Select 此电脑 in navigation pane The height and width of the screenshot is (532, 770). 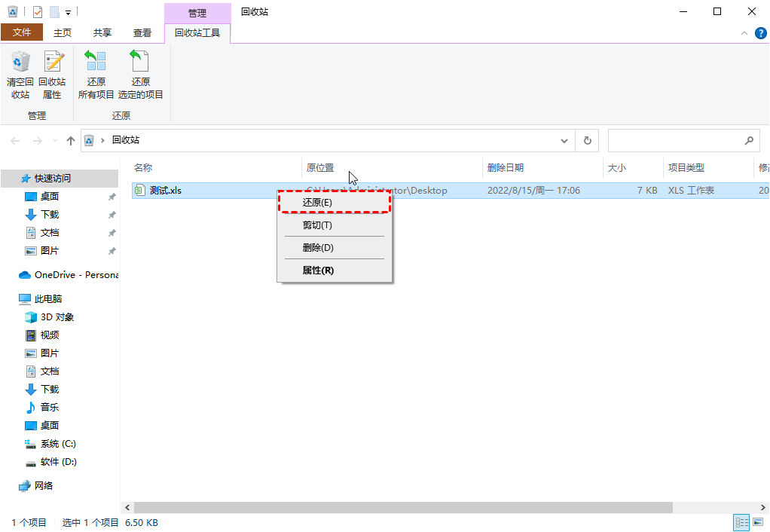(x=47, y=298)
